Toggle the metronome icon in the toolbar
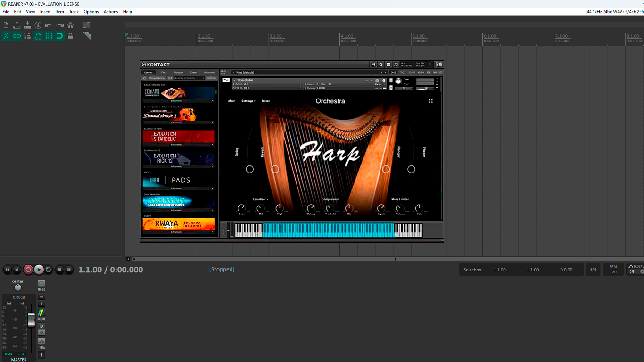 point(71,25)
